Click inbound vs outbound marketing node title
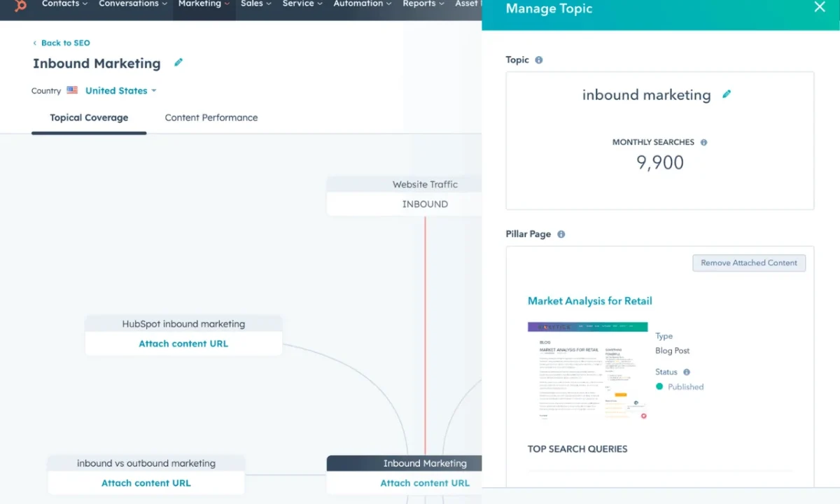This screenshot has height=504, width=840. pos(146,463)
